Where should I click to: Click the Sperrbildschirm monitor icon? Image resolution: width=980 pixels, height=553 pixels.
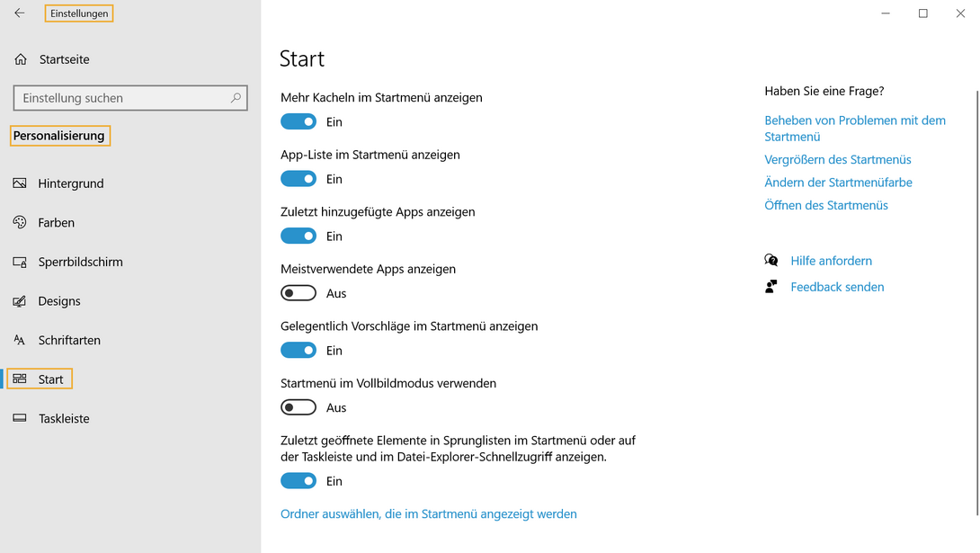(19, 262)
